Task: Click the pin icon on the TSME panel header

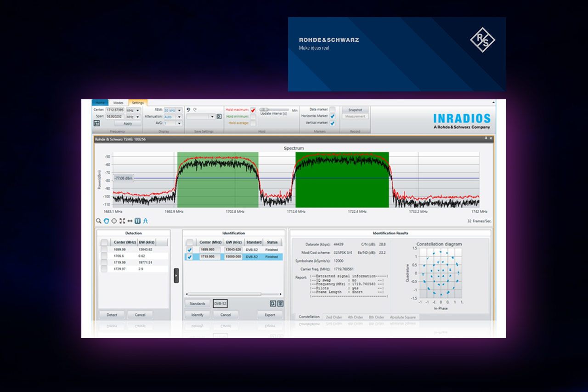Action: pyautogui.click(x=486, y=138)
